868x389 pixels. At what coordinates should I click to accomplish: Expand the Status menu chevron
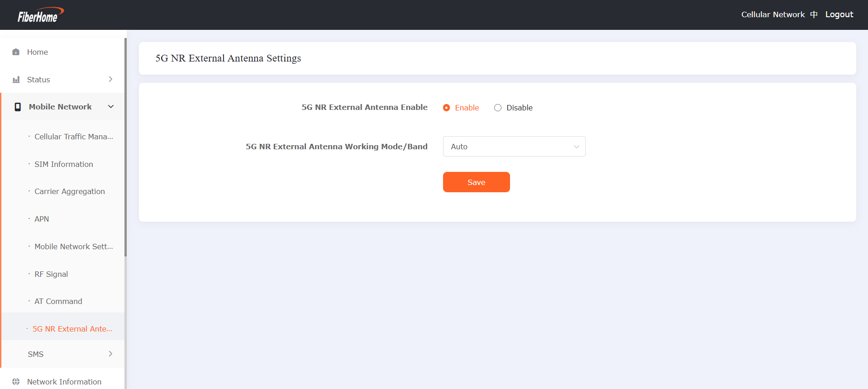click(110, 79)
